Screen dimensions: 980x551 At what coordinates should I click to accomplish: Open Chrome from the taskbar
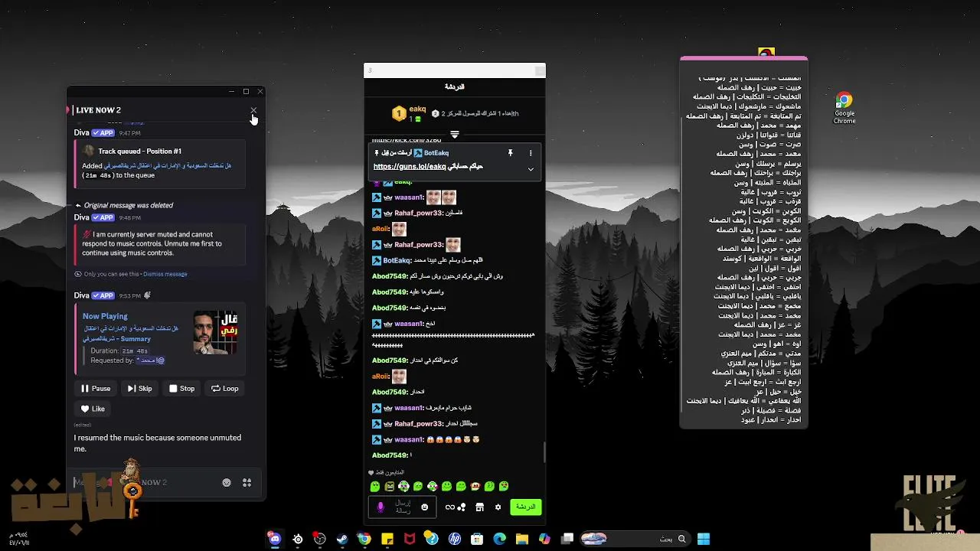click(x=364, y=539)
